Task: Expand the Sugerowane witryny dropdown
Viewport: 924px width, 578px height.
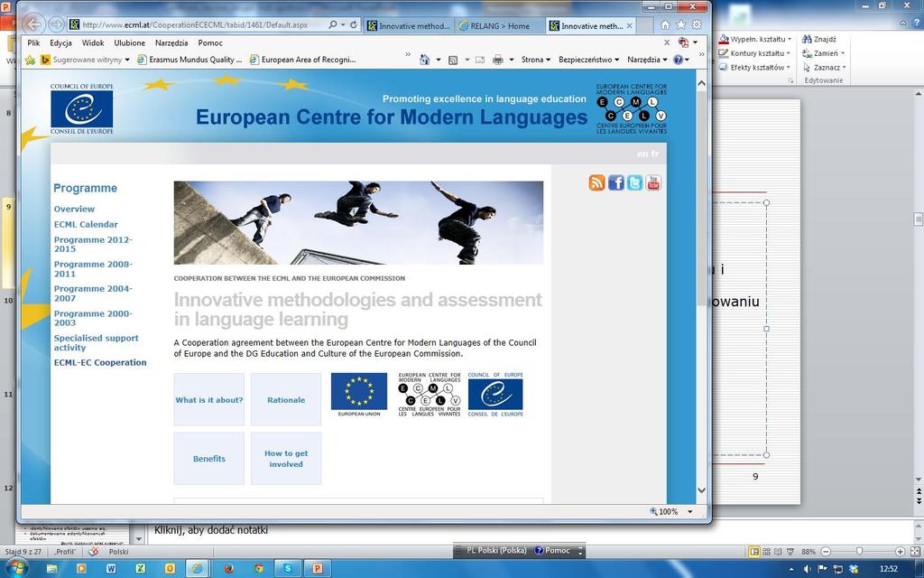Action: pyautogui.click(x=126, y=60)
